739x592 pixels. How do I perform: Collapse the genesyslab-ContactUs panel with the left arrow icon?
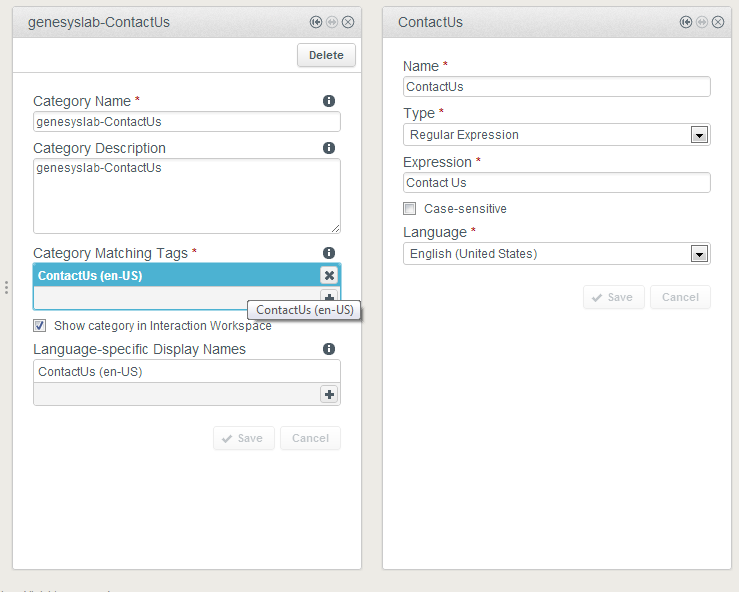pyautogui.click(x=316, y=22)
